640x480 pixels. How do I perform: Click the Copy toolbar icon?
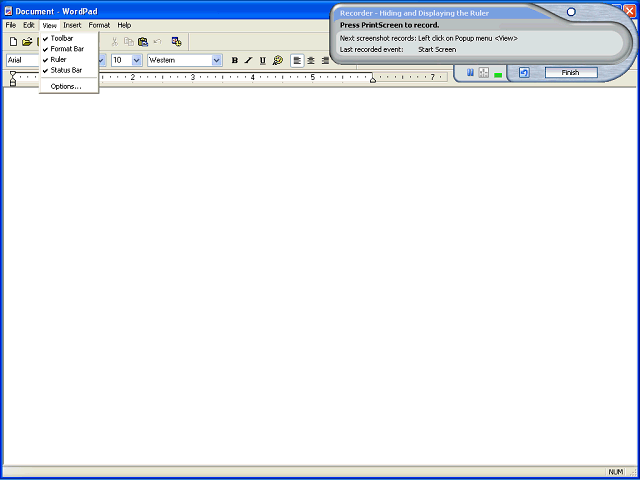click(129, 42)
